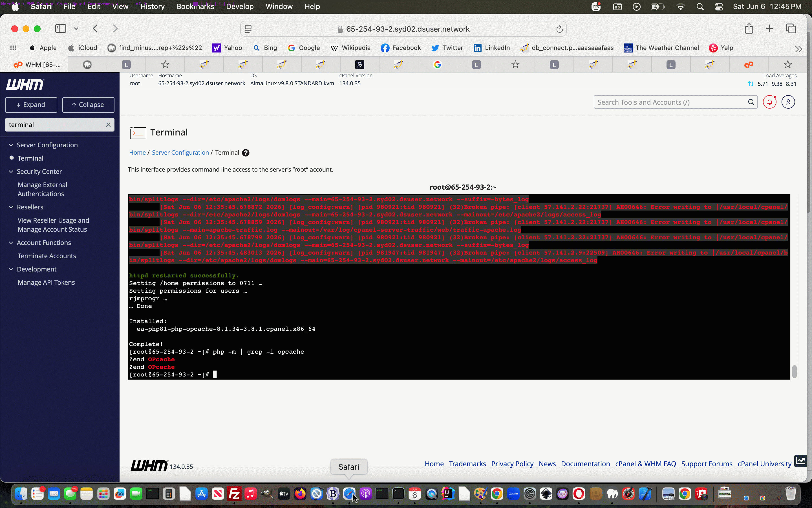This screenshot has height=508, width=812.
Task: Collapse the Security Center section chevron
Action: 11,171
